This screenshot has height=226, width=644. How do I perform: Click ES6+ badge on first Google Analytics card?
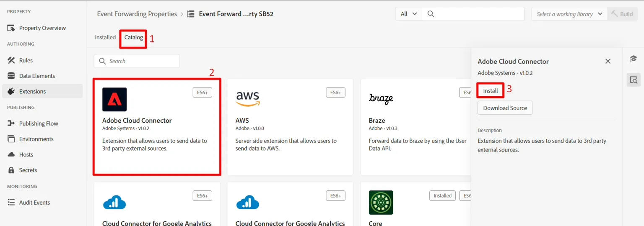coord(203,195)
